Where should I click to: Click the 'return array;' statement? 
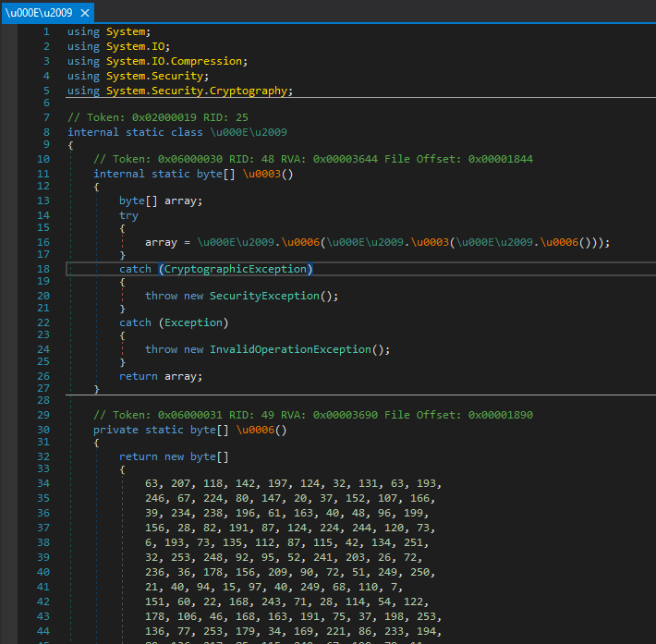click(x=161, y=376)
